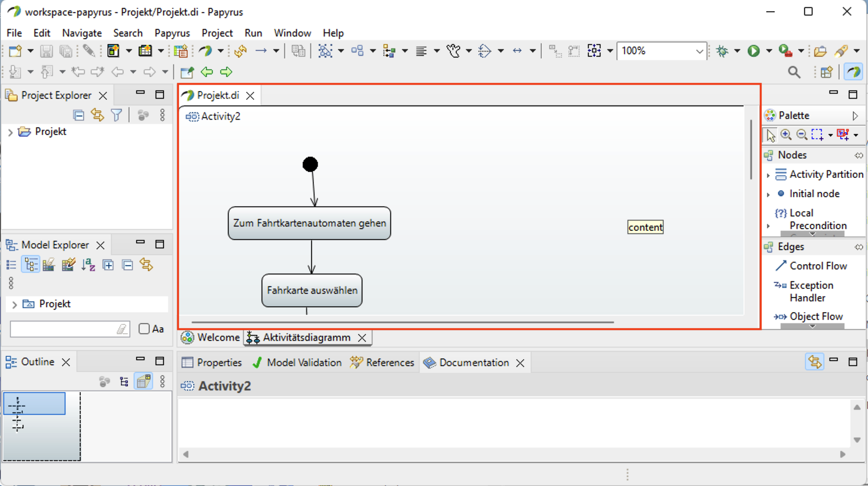The height and width of the screenshot is (486, 868).
Task: Enable the filter icon in Project Explorer
Action: pyautogui.click(x=118, y=116)
